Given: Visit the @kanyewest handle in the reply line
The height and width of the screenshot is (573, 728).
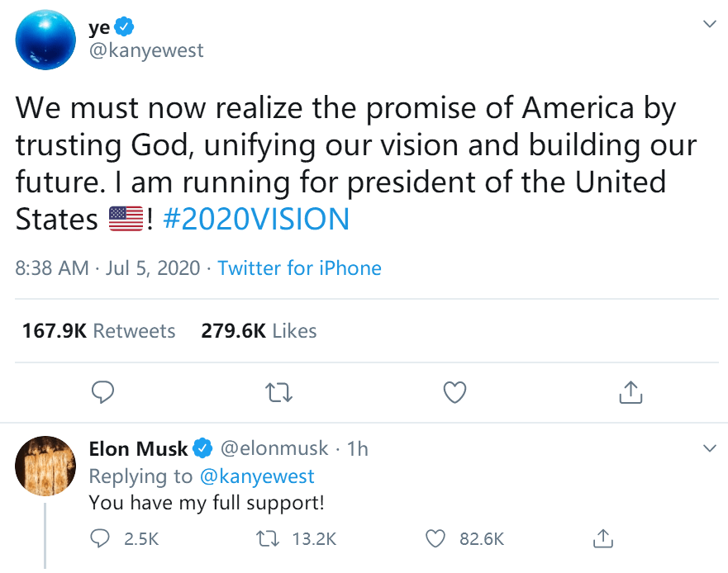Looking at the screenshot, I should point(257,476).
